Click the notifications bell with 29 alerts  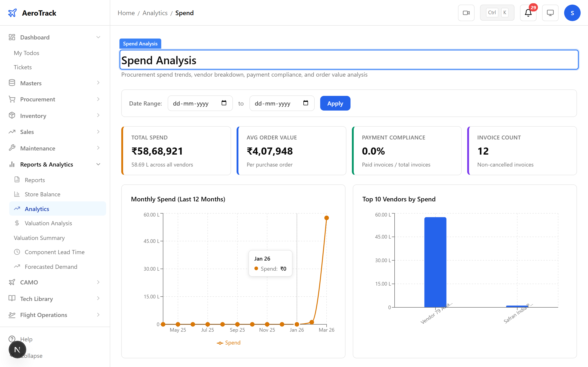528,13
